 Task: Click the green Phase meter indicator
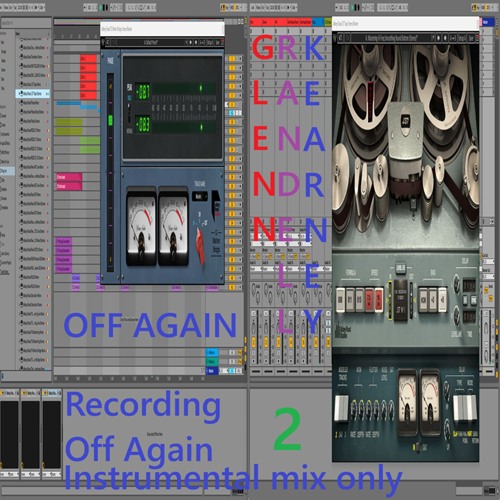point(110,120)
